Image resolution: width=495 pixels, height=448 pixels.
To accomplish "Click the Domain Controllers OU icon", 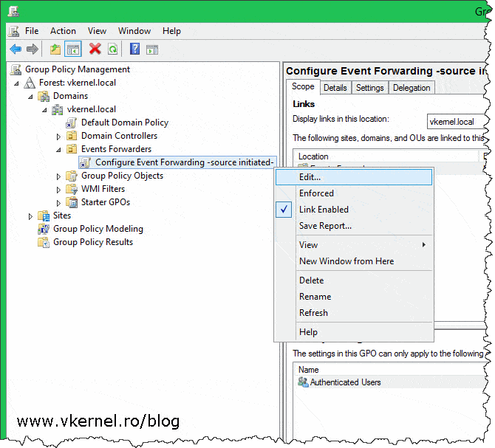I will (72, 136).
